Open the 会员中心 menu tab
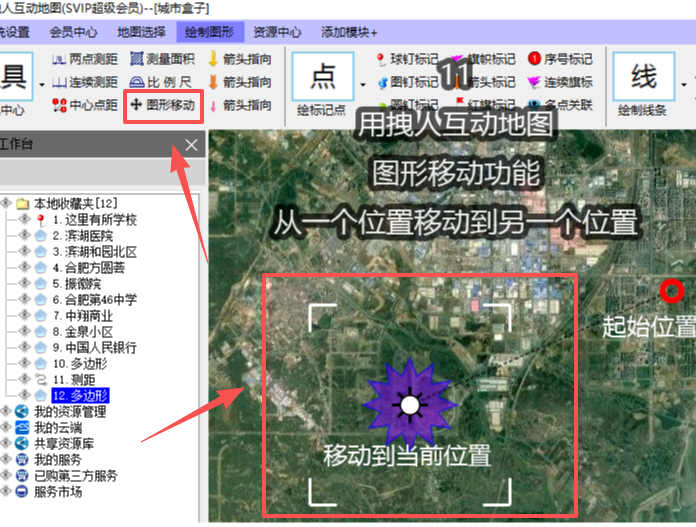 tap(74, 32)
